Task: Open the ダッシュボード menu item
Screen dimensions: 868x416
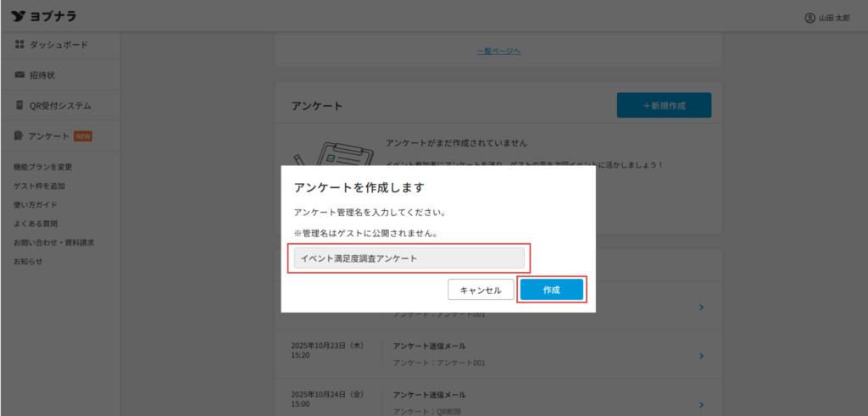Action: coord(58,44)
